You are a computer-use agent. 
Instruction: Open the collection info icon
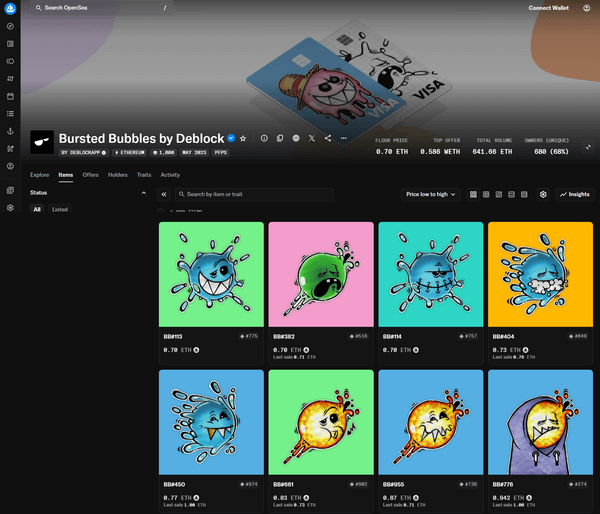pyautogui.click(x=264, y=138)
